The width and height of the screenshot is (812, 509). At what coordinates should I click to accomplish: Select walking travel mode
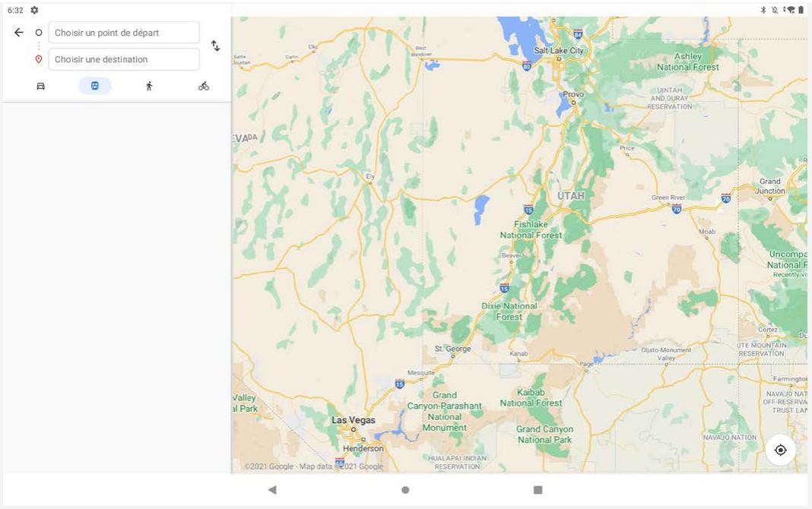[x=149, y=86]
